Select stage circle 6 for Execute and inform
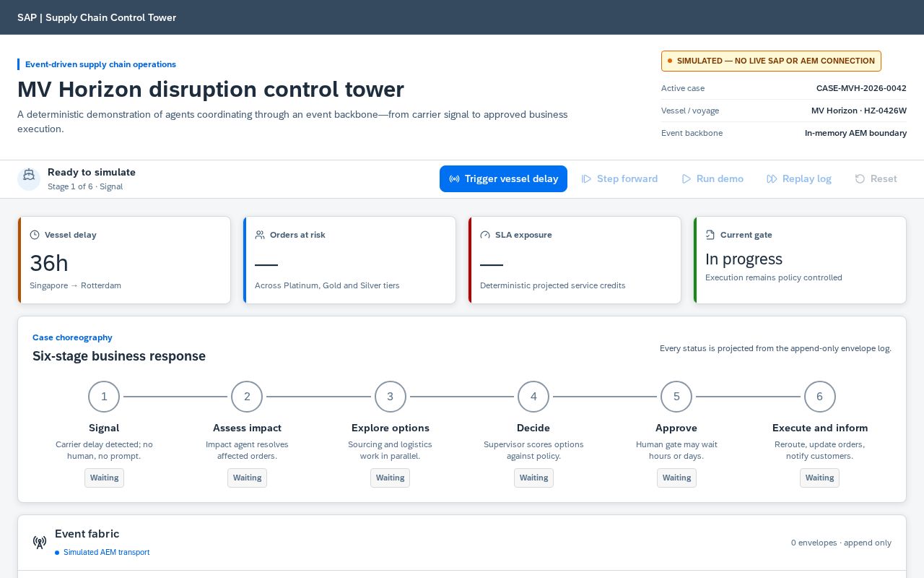The image size is (924, 578). [820, 397]
